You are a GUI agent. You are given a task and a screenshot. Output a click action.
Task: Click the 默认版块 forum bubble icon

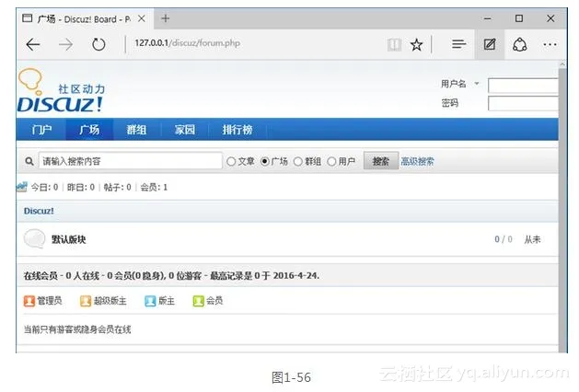(x=34, y=238)
